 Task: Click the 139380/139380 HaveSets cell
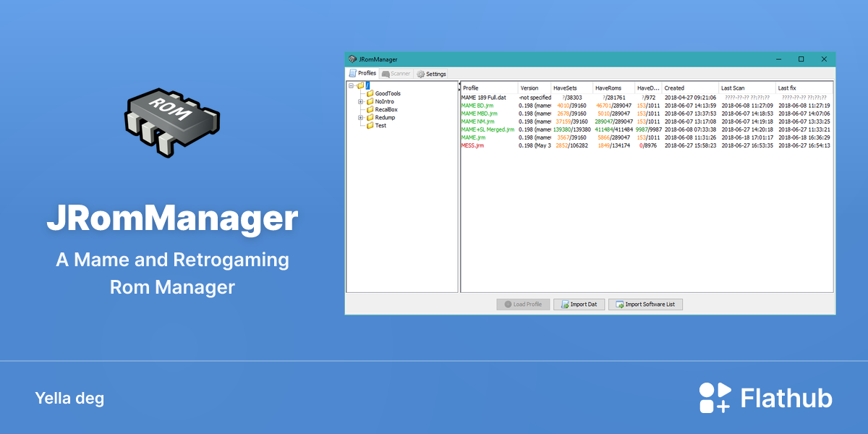(572, 129)
